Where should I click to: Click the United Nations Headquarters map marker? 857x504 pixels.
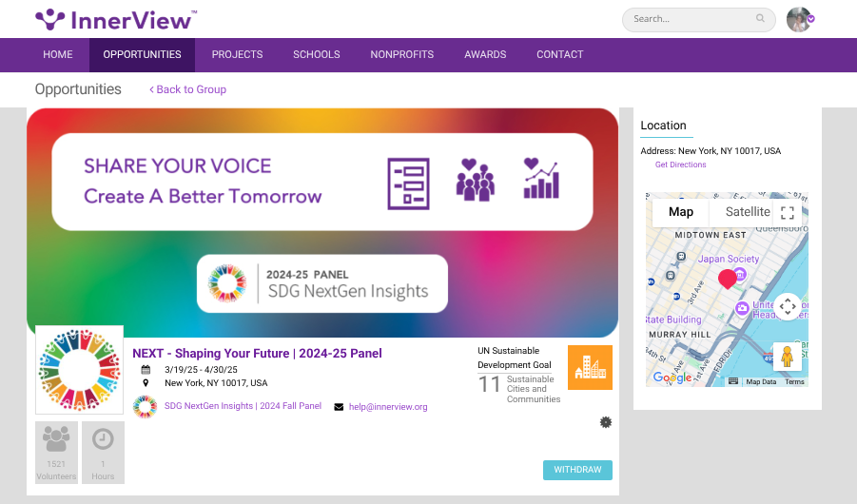click(x=742, y=308)
